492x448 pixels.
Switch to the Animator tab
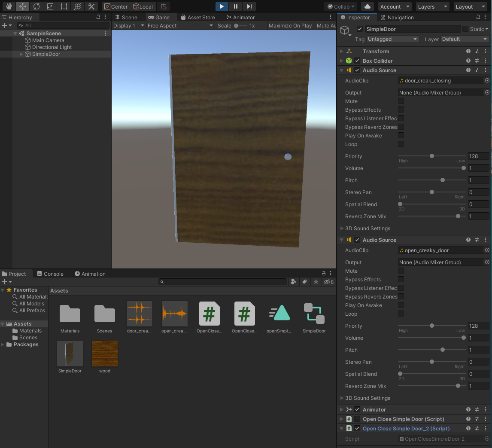[241, 17]
